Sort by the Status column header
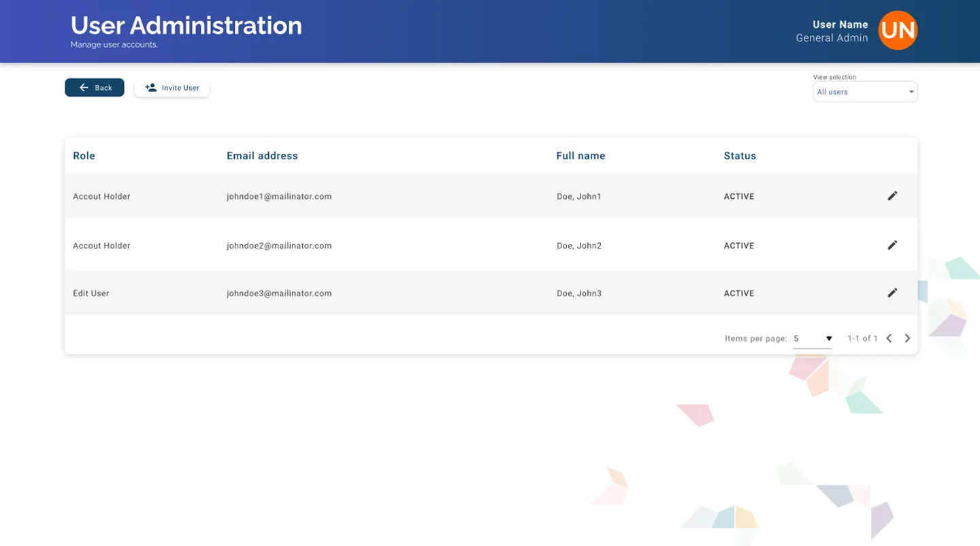980x546 pixels. (740, 156)
